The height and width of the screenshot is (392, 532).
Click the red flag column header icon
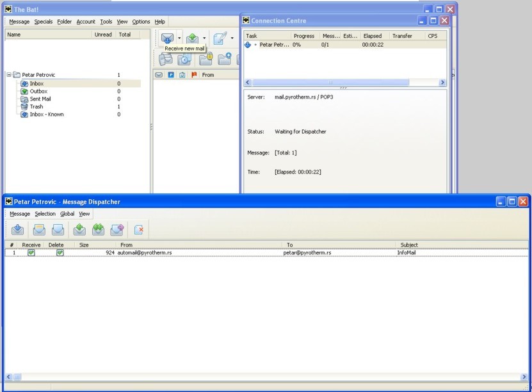pos(194,75)
